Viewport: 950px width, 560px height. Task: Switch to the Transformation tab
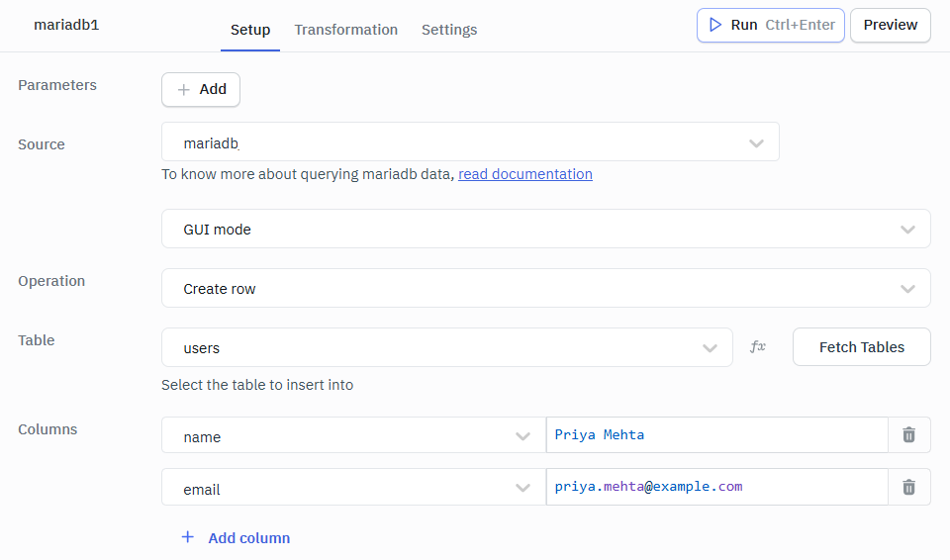tap(346, 30)
